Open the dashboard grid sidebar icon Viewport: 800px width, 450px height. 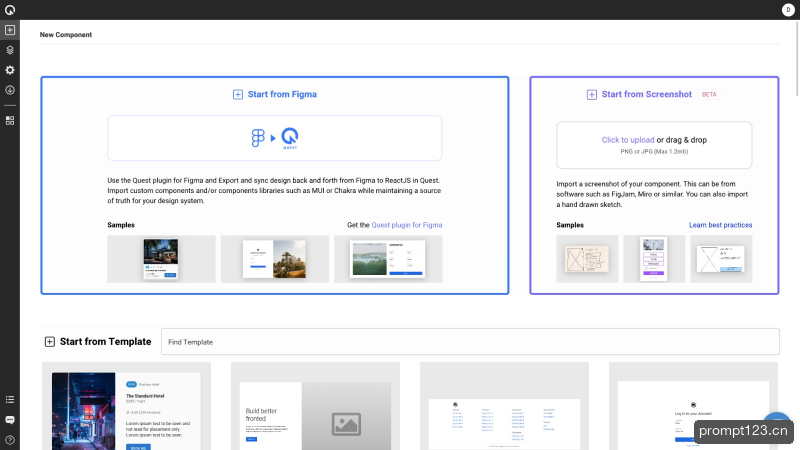(10, 120)
